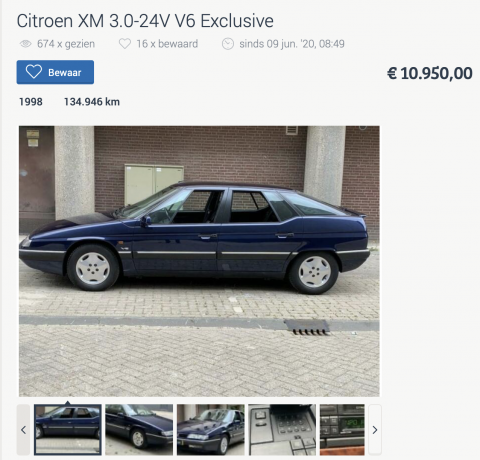Click the main Citroen XM photo
Screen dimensions: 480x460
point(199,261)
